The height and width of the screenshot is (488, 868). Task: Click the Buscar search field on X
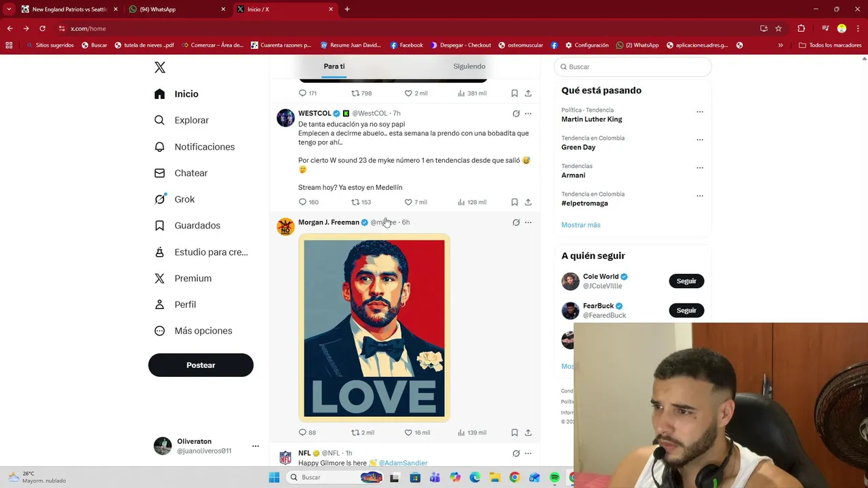[633, 66]
